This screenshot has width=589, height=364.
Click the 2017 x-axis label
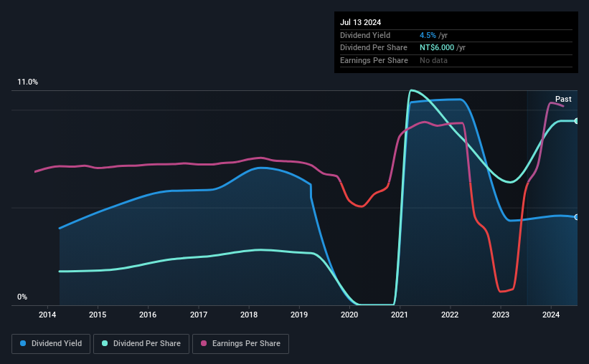[x=199, y=315]
